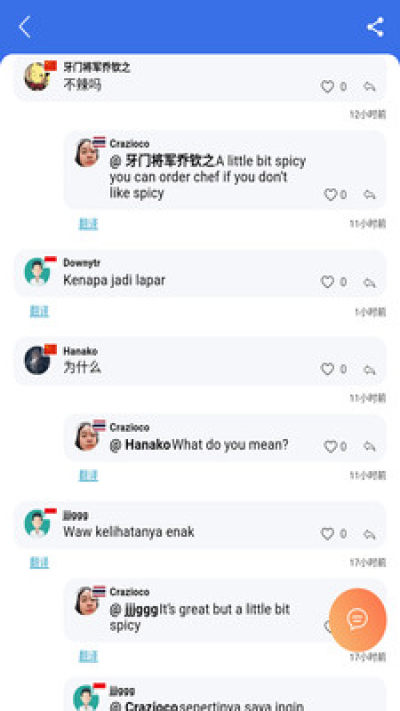
Task: Like Hanako's "为什么" comment
Action: pyautogui.click(x=327, y=369)
